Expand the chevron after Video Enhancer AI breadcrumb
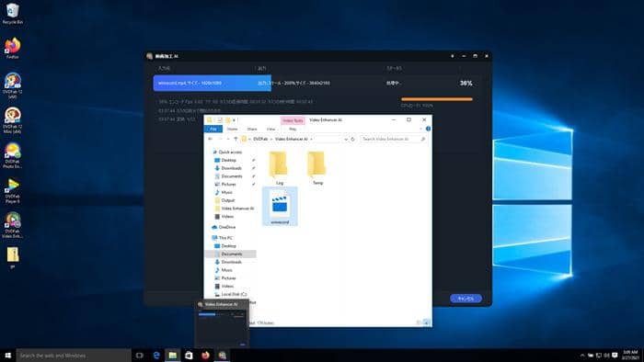 coord(311,139)
